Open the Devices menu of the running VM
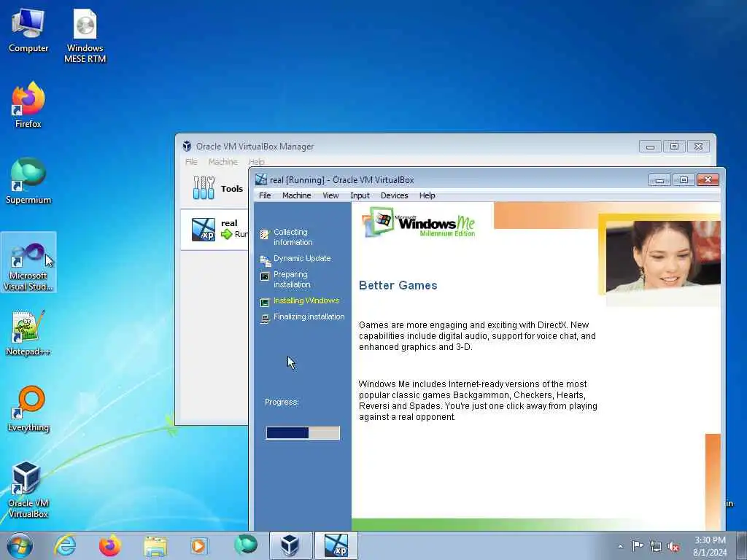Image resolution: width=747 pixels, height=560 pixels. point(394,195)
